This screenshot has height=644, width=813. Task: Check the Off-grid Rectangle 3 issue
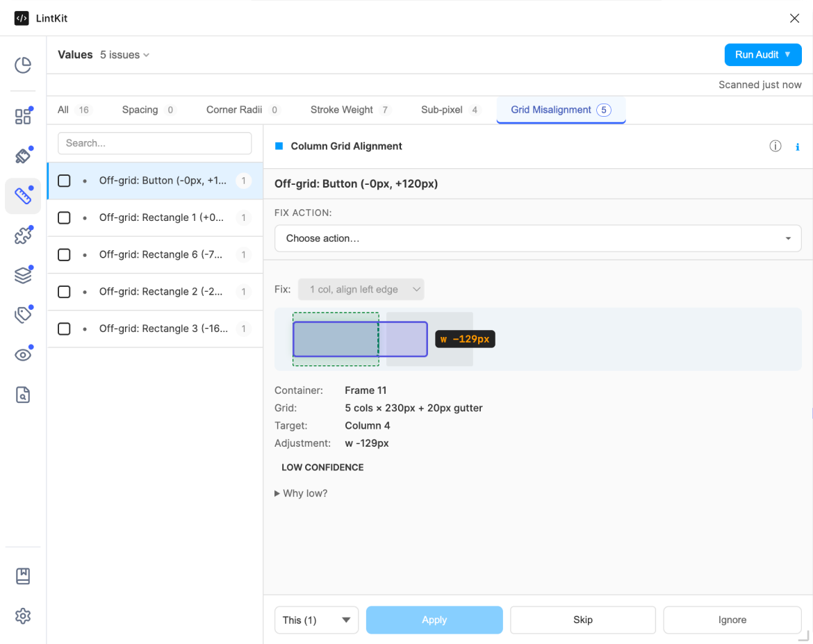(x=64, y=328)
